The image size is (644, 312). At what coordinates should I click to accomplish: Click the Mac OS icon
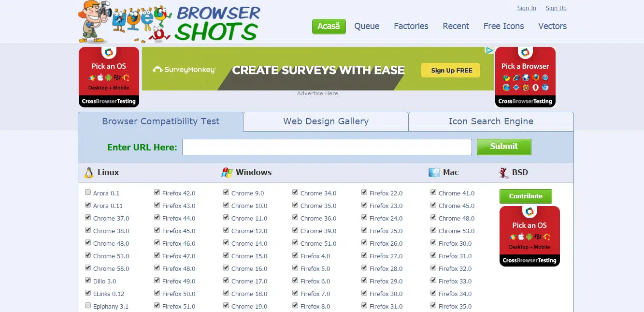click(x=434, y=173)
